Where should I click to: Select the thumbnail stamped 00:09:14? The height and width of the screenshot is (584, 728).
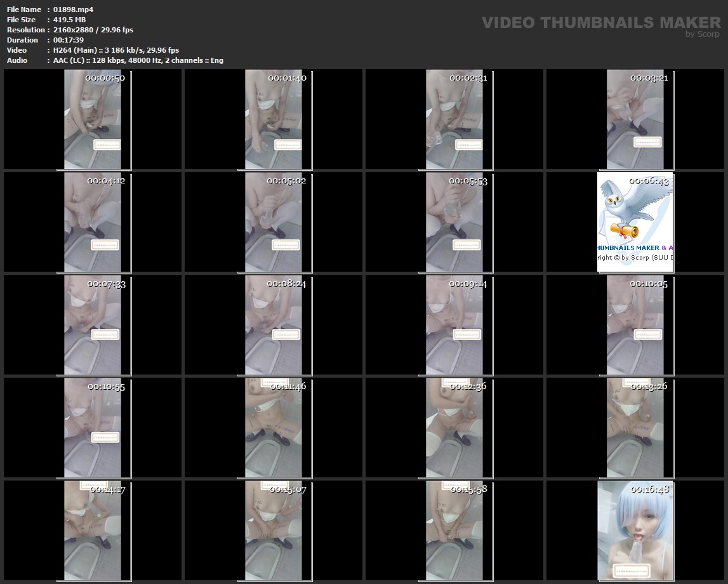[454, 325]
